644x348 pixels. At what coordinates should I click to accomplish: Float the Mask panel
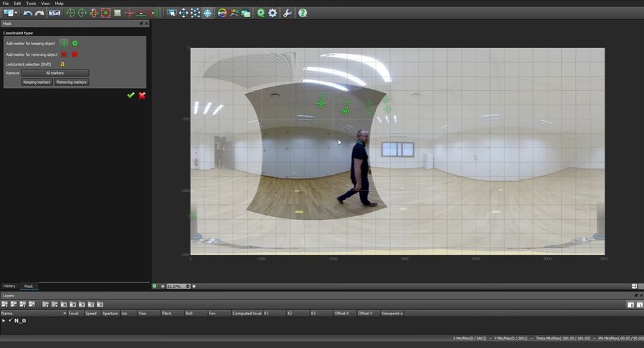click(x=141, y=24)
